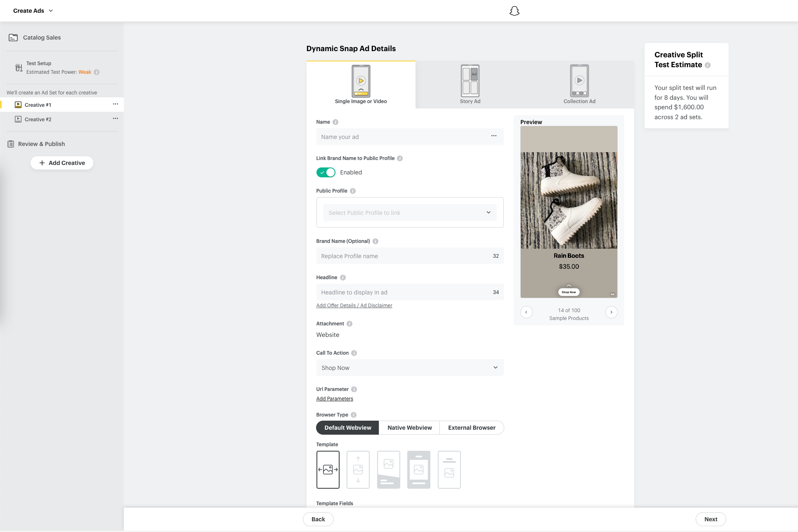Click the Add Creative button
The height and width of the screenshot is (532, 798).
(x=62, y=163)
